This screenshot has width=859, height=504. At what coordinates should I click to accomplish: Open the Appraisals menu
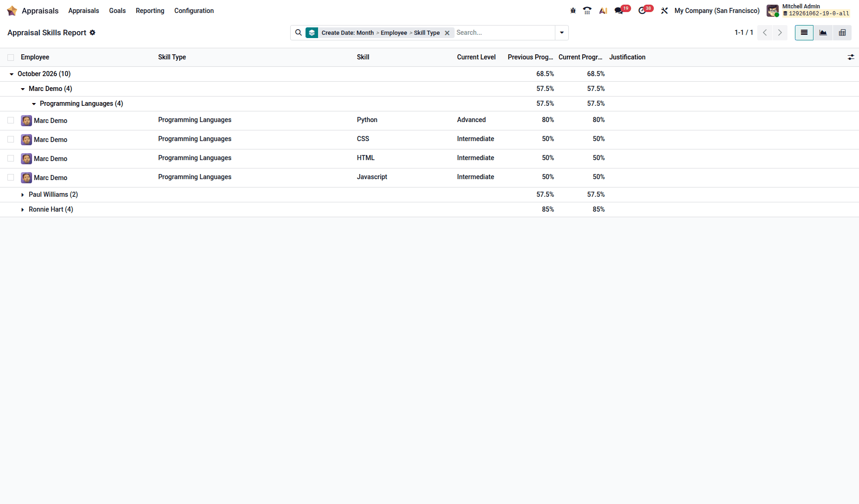tap(84, 11)
